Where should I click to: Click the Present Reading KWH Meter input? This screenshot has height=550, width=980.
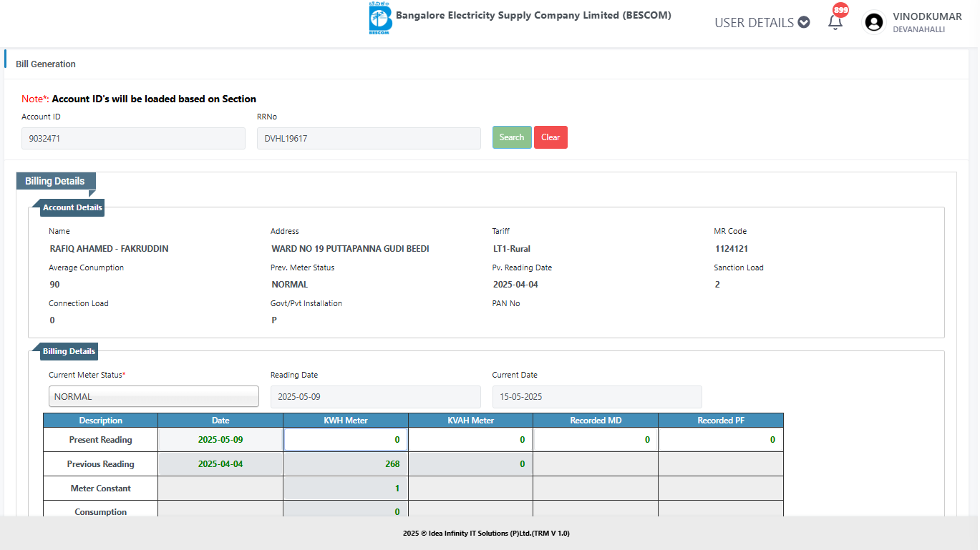(x=346, y=440)
